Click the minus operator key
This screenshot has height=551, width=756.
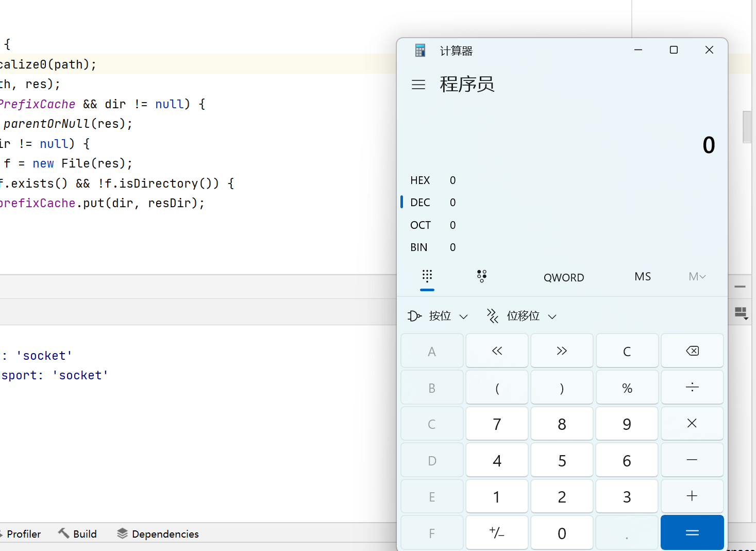692,460
